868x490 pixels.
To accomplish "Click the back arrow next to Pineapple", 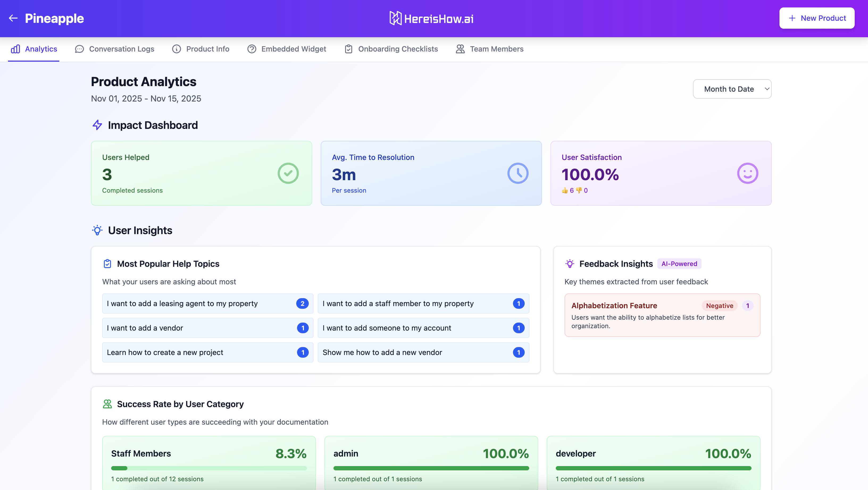I will pos(13,18).
